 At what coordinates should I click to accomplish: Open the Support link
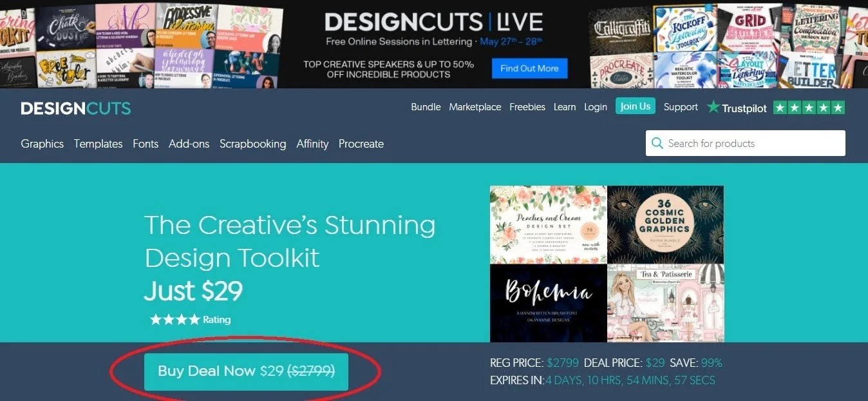(681, 107)
